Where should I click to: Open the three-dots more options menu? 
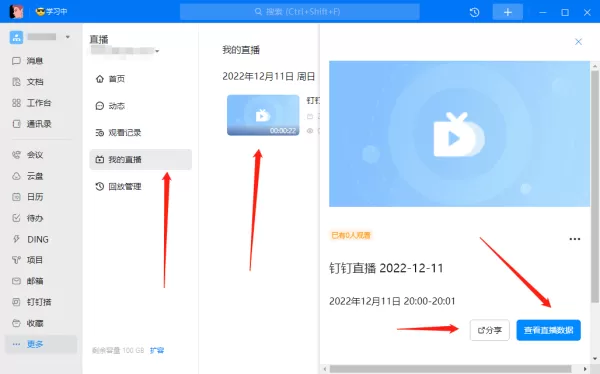575,239
